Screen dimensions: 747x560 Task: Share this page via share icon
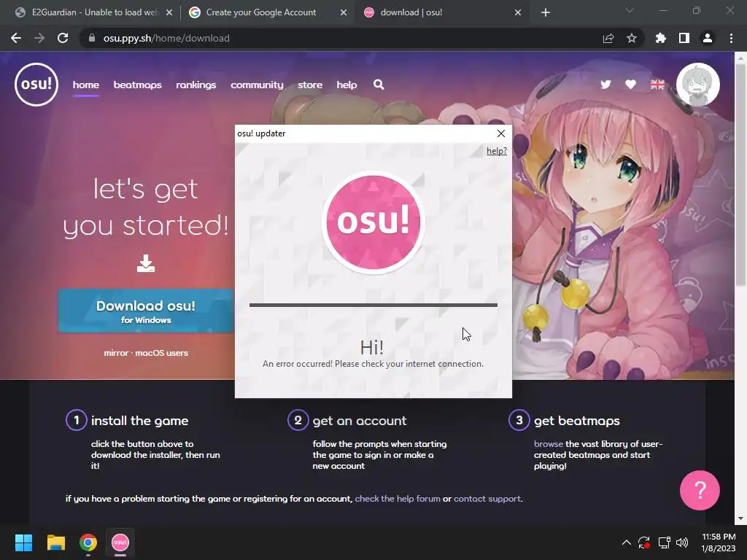pyautogui.click(x=608, y=38)
